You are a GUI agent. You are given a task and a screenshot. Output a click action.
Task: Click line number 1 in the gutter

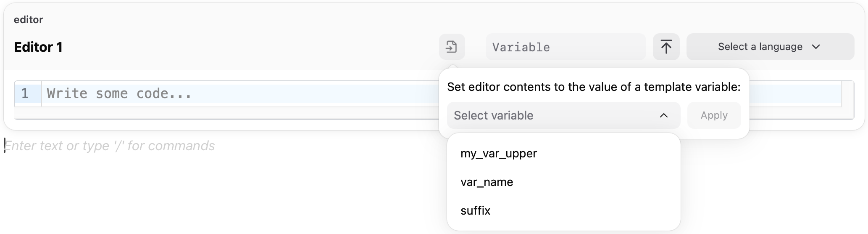tap(25, 93)
